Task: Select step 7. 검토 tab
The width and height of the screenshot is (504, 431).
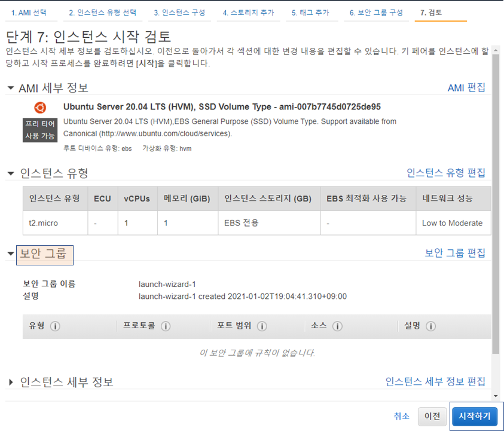Action: [x=431, y=13]
